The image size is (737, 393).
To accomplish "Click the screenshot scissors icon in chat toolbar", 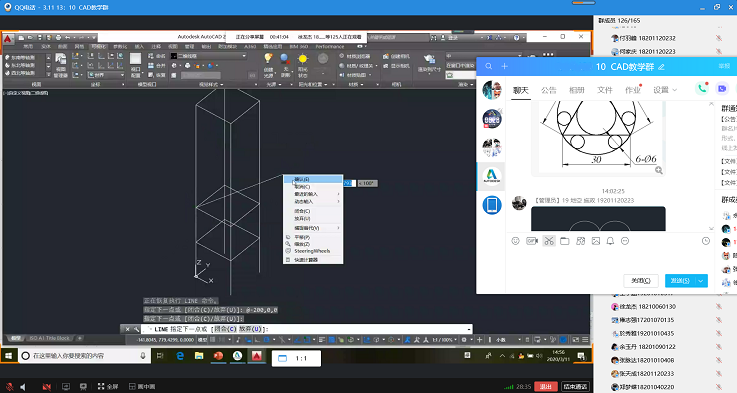I will 549,241.
